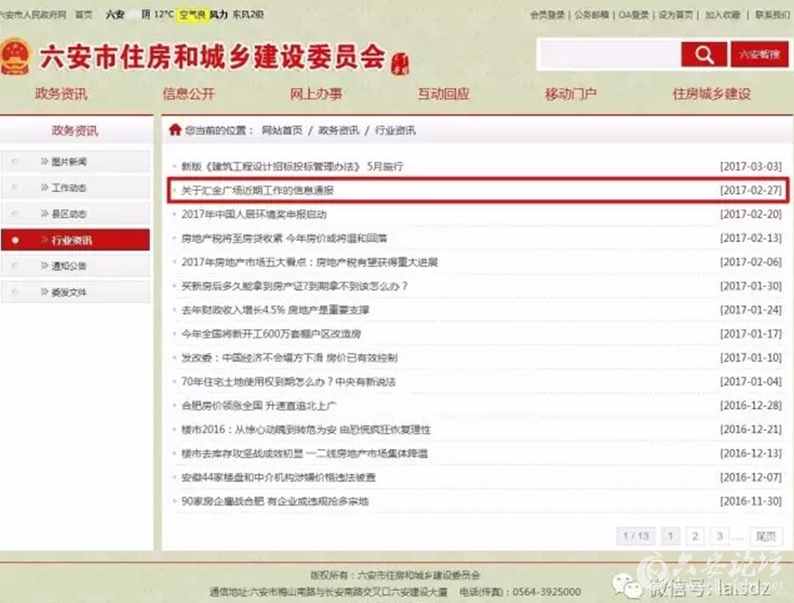Click the home icon in breadcrumb
794x603 pixels.
(175, 130)
